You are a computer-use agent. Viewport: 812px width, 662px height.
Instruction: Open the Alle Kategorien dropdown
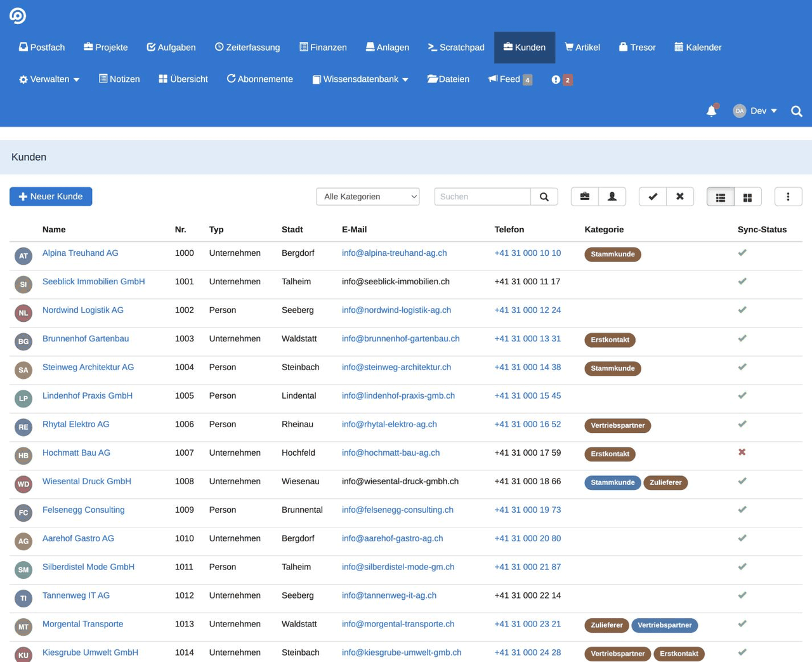point(368,197)
